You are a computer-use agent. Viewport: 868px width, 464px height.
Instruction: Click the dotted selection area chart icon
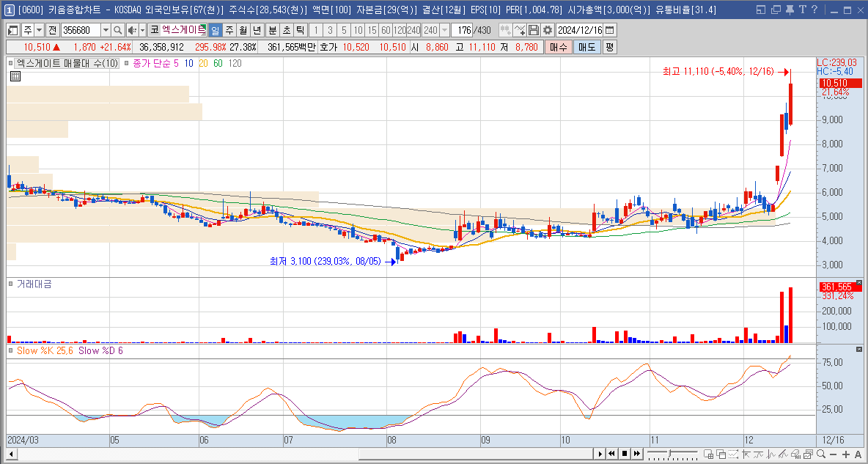(x=734, y=454)
